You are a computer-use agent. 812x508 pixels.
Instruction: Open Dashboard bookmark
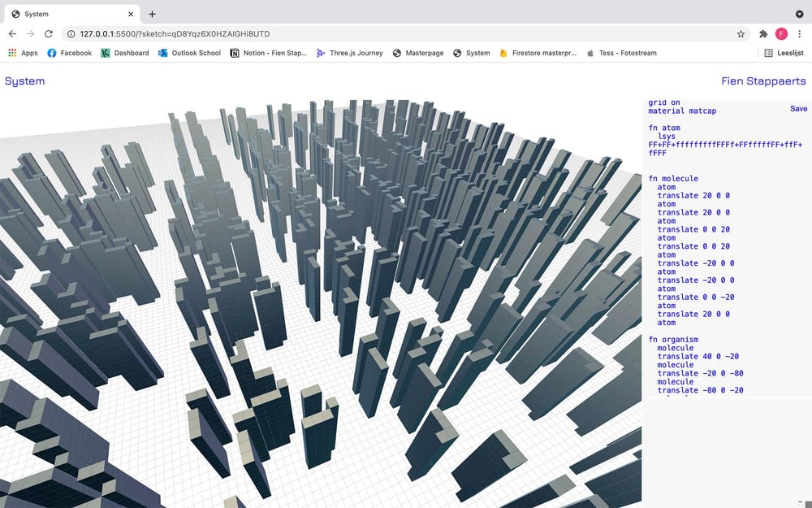point(125,53)
